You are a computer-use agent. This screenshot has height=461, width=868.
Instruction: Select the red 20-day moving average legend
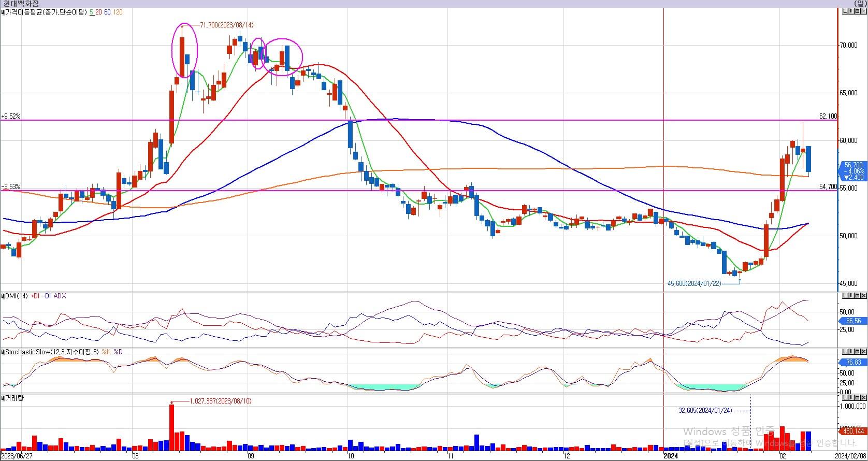(x=98, y=11)
